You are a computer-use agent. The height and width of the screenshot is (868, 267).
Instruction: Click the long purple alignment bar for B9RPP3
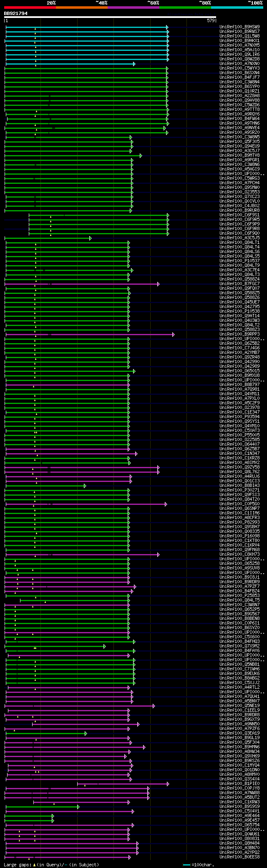[x=90, y=334]
